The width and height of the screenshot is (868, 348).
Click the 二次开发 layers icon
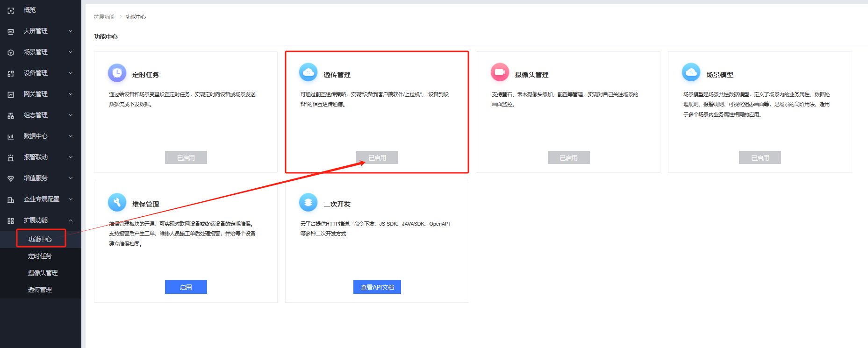click(x=308, y=202)
